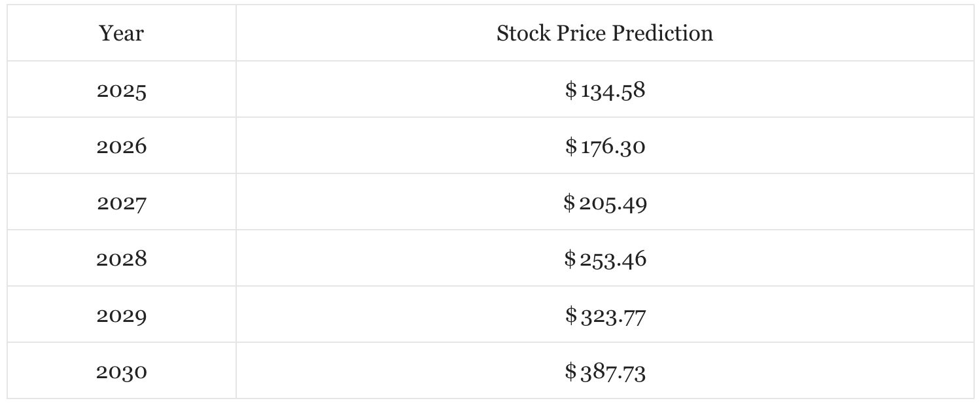Viewport: 980px width, 407px height.
Task: Click the $253.46 price value
Action: click(x=605, y=259)
